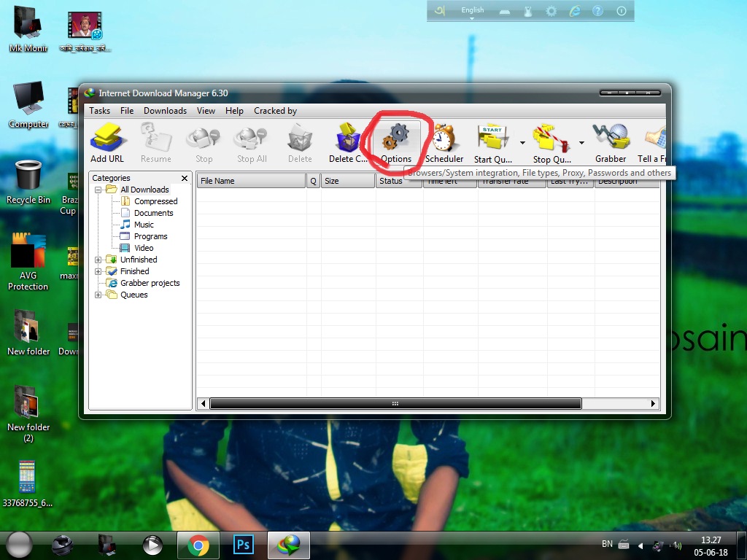Click the Delete toolbar icon
The width and height of the screenshot is (747, 560).
click(300, 143)
